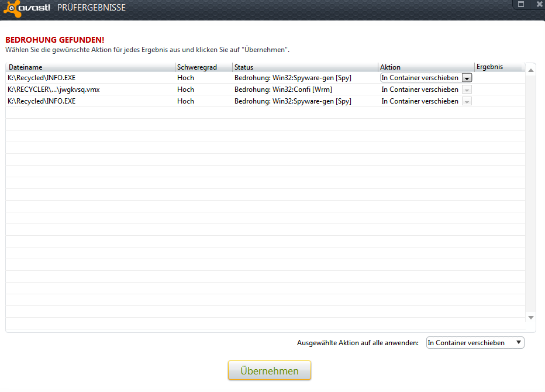Click the scroll up arrow of results list

point(531,71)
